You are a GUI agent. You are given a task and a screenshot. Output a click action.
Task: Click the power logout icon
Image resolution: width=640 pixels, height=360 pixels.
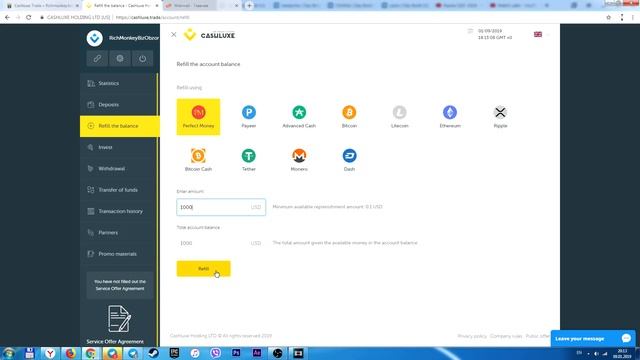[x=142, y=58]
